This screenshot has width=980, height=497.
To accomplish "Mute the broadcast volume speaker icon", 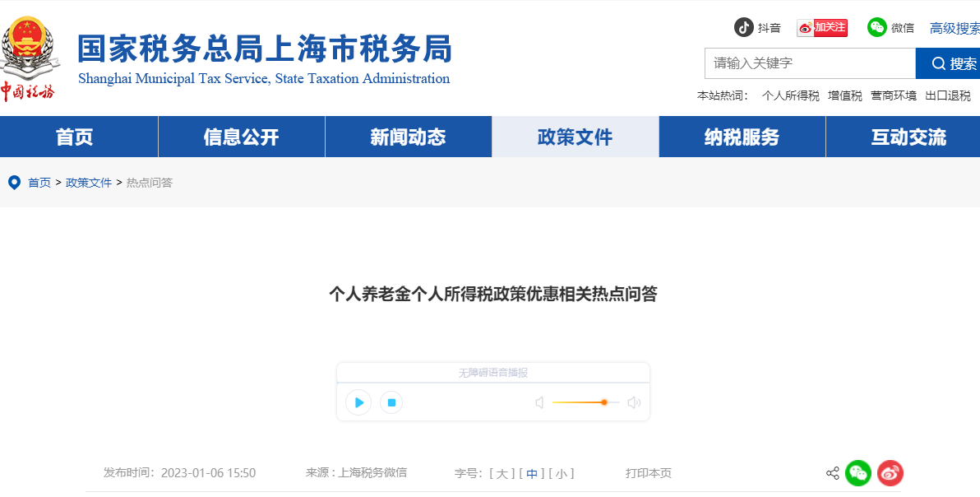I will (539, 402).
